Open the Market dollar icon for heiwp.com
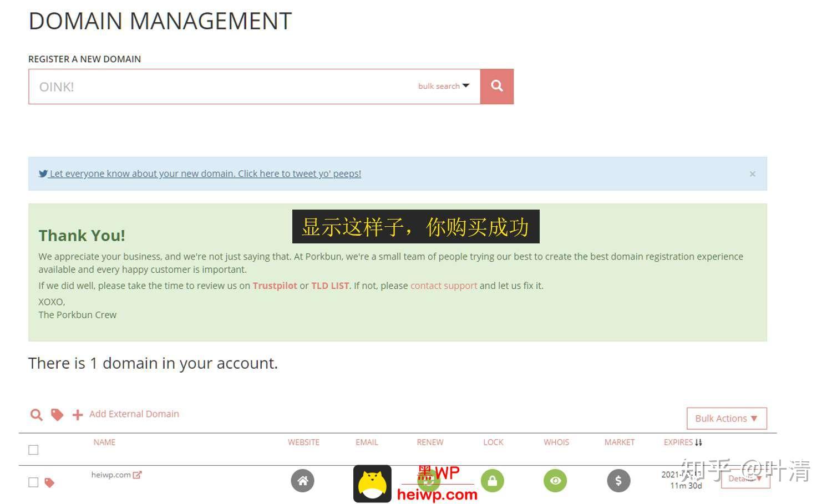This screenshot has width=832, height=504. 618,481
